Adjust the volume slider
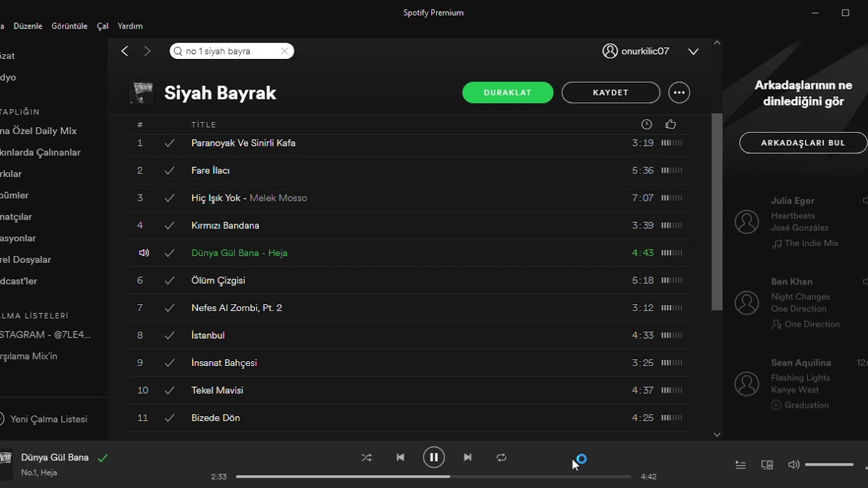 tap(829, 465)
